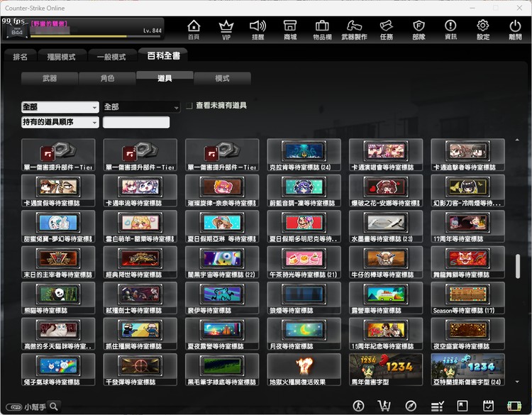The width and height of the screenshot is (532, 415).
Task: Select 卡通演唱會等待室標誌 item
Action: click(x=386, y=155)
